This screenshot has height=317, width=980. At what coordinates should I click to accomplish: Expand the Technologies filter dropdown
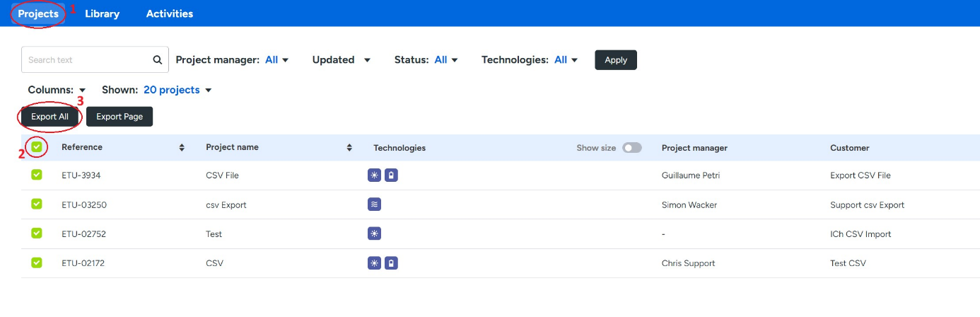coord(566,60)
